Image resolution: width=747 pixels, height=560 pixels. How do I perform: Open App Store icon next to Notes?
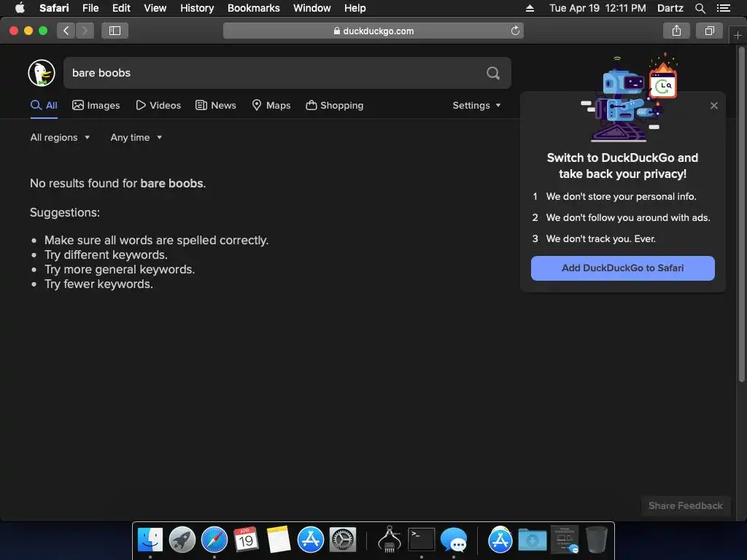(x=311, y=540)
